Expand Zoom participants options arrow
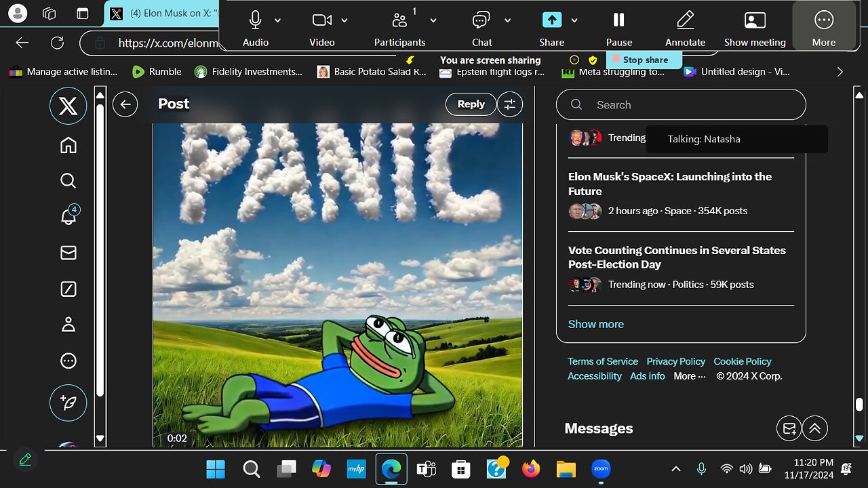868x488 pixels. point(433,20)
